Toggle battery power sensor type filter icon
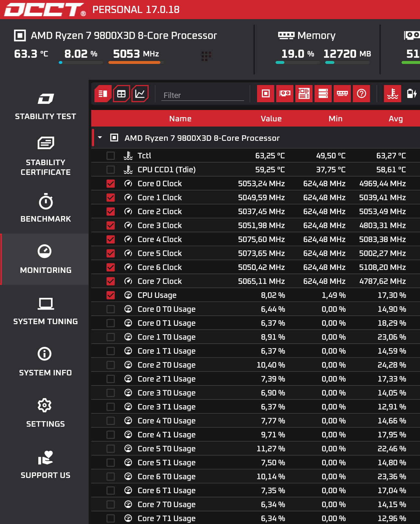Viewport: 420px width, 524px height. [x=412, y=94]
